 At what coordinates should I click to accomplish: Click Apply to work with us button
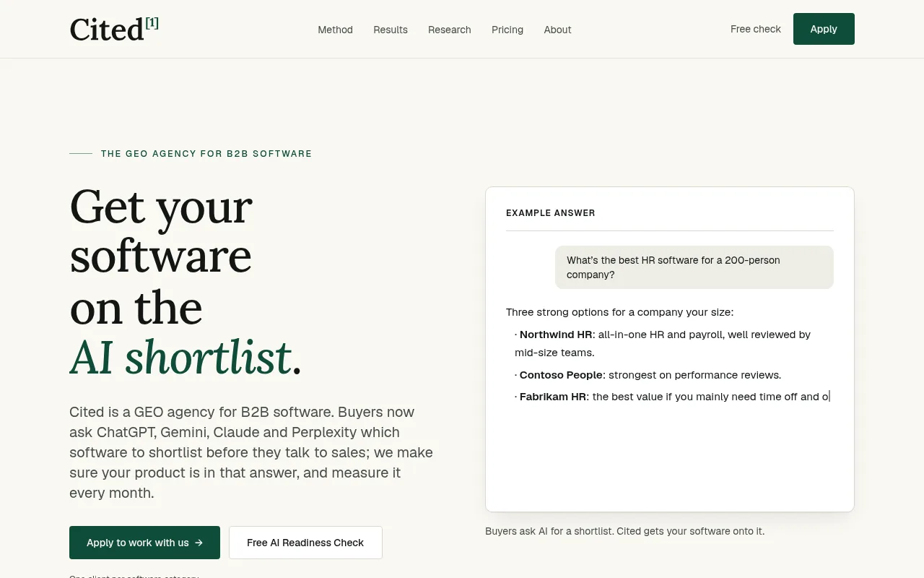pos(144,543)
